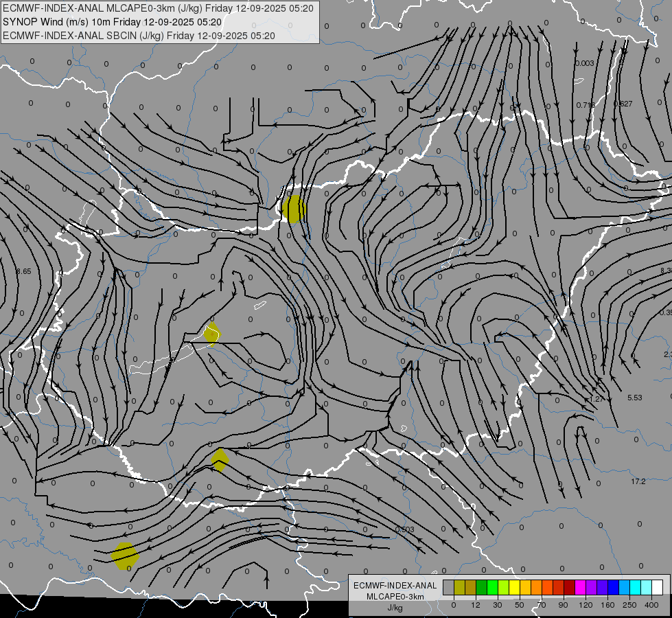The height and width of the screenshot is (618, 672).
Task: Click the legend tick label 50
Action: [519, 605]
